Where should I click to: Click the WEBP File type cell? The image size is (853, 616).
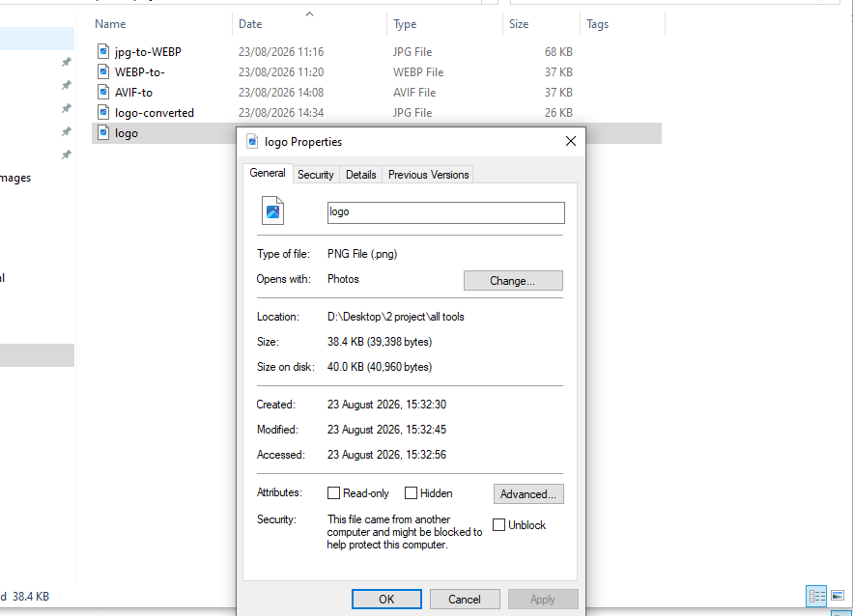[418, 71]
